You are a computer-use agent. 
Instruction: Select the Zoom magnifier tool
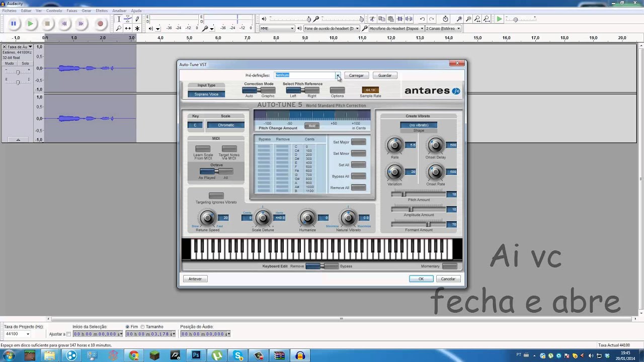click(119, 28)
